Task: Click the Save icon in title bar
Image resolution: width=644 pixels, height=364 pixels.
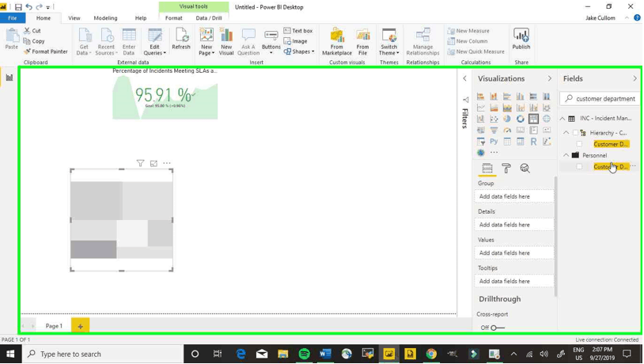Action: point(18,7)
